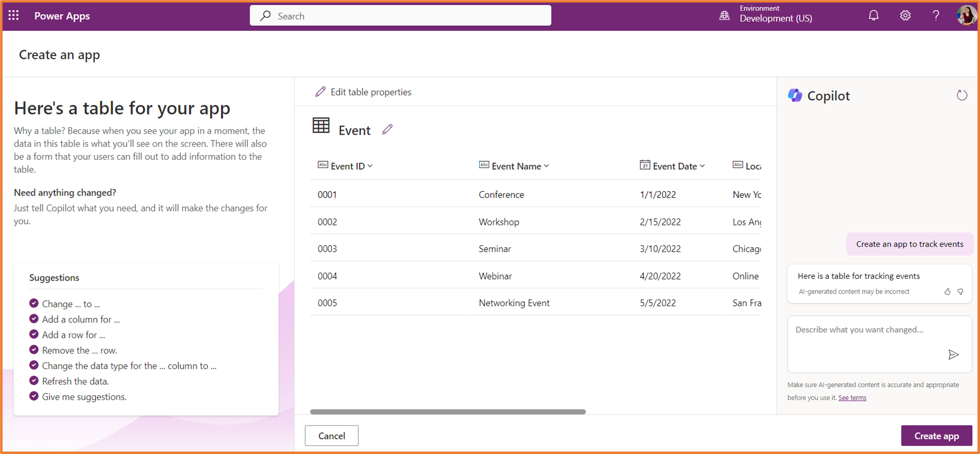The image size is (980, 454).
Task: Click the Edit table properties pencil icon
Action: (x=321, y=92)
